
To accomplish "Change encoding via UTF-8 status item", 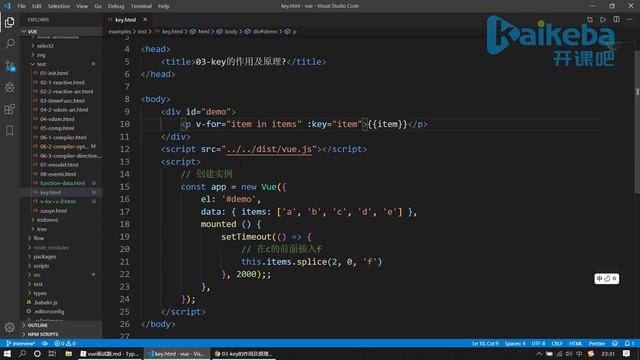I will (x=538, y=343).
